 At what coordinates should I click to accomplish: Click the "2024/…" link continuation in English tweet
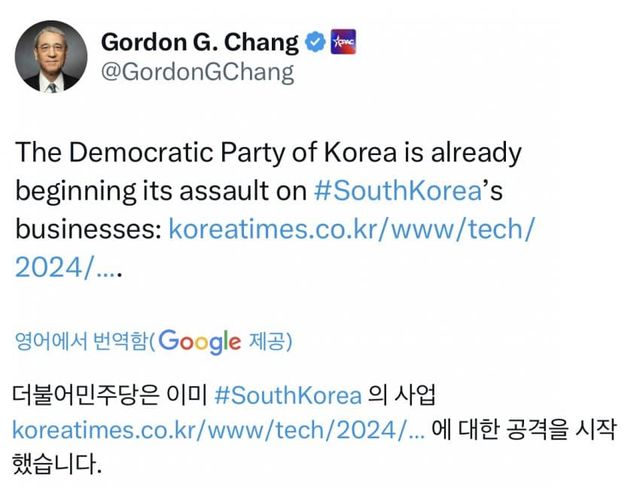66,267
